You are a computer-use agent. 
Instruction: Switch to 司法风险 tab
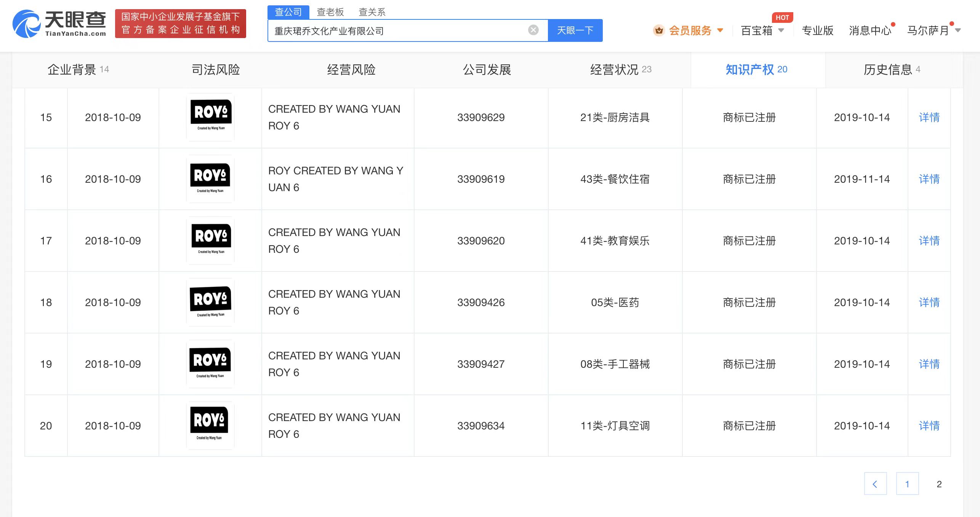pyautogui.click(x=216, y=70)
